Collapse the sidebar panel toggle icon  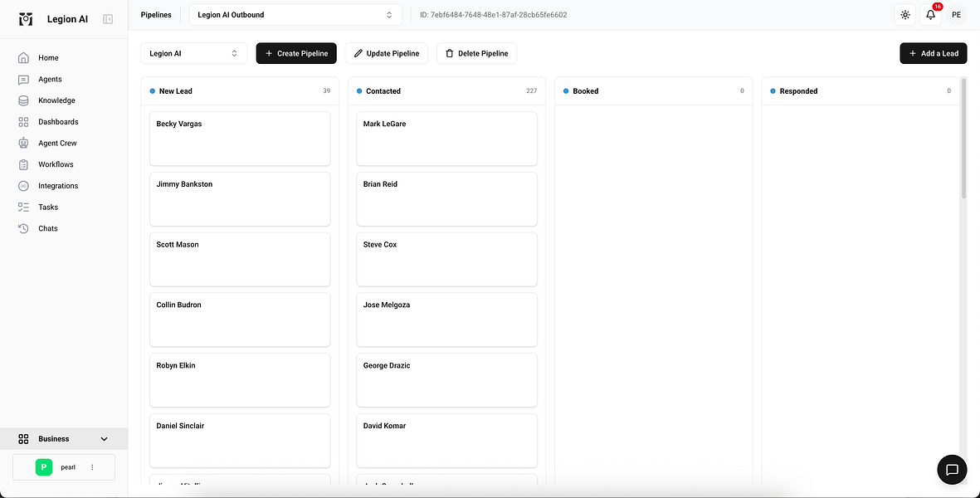point(108,19)
